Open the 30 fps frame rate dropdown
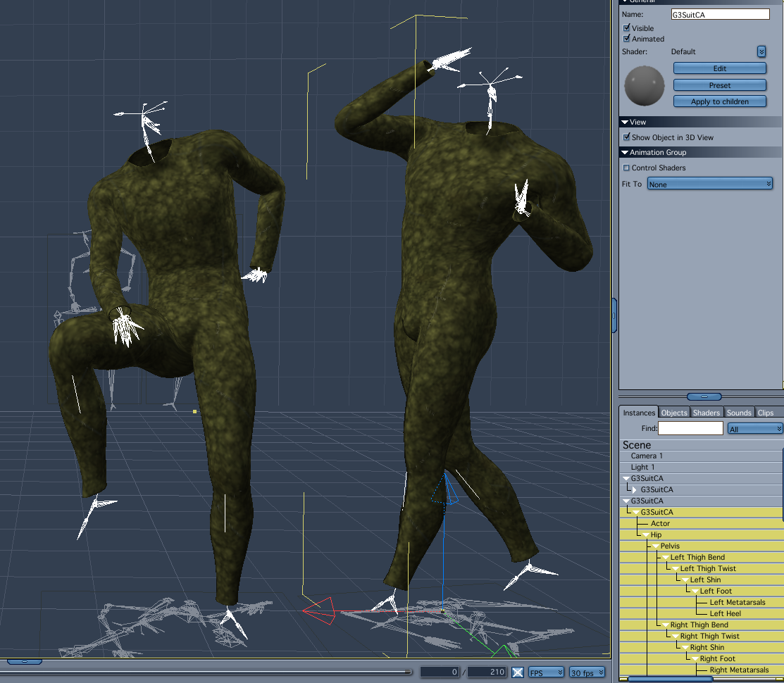This screenshot has height=683, width=784. coord(587,672)
